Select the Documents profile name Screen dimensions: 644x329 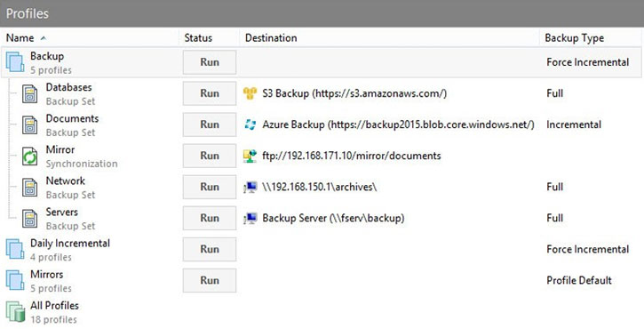[72, 118]
